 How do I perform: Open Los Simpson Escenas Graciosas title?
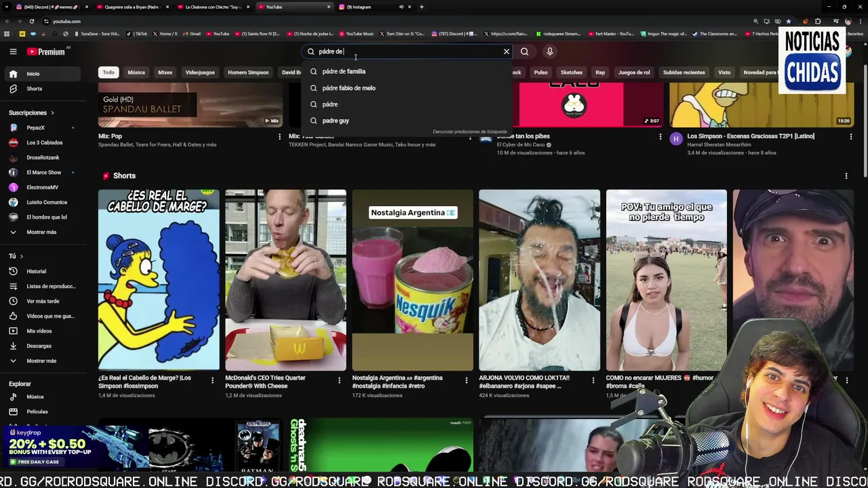click(x=751, y=136)
